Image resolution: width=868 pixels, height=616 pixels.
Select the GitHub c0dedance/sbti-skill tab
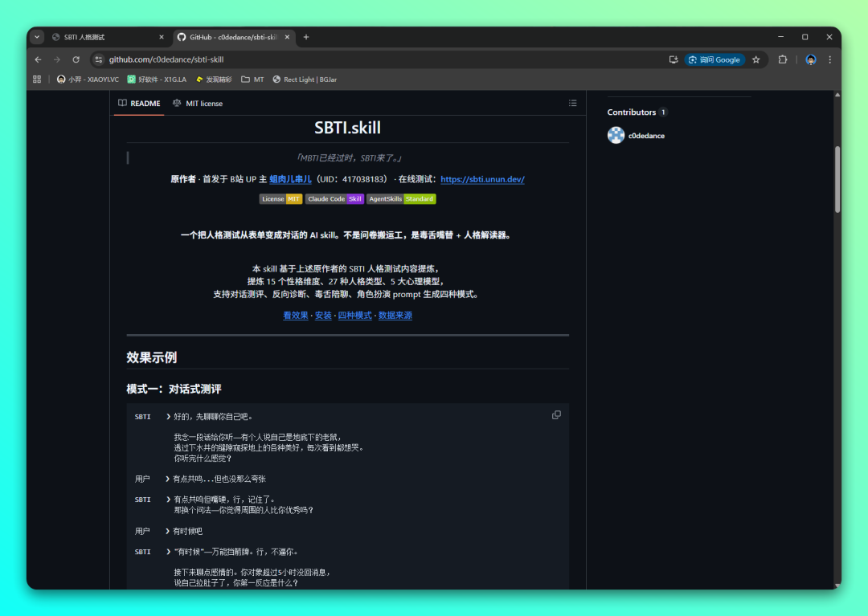234,37
